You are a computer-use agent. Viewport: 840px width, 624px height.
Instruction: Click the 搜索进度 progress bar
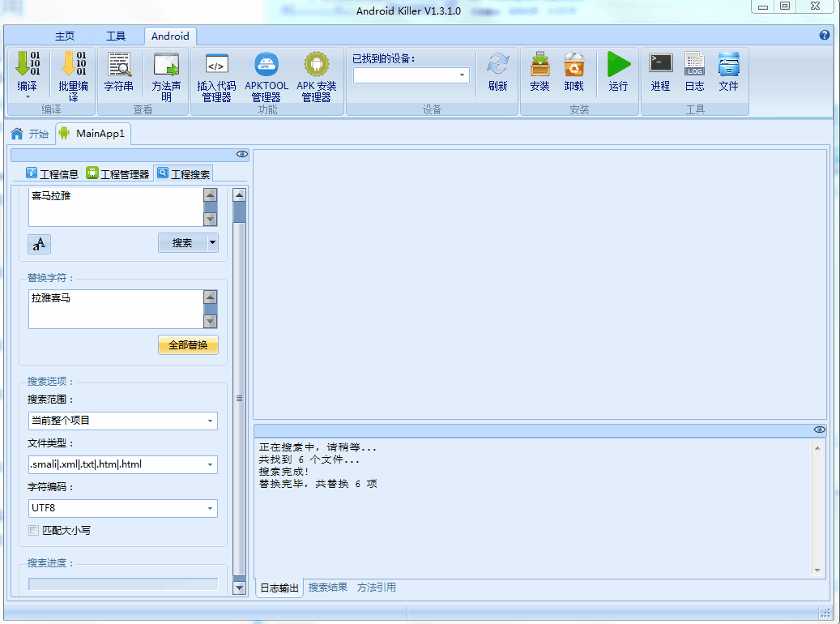[x=123, y=583]
